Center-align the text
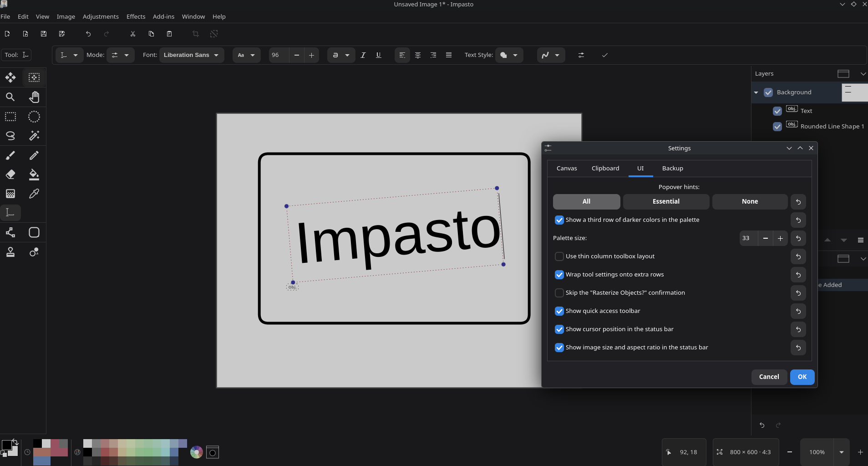Viewport: 868px width, 466px height. (x=418, y=55)
